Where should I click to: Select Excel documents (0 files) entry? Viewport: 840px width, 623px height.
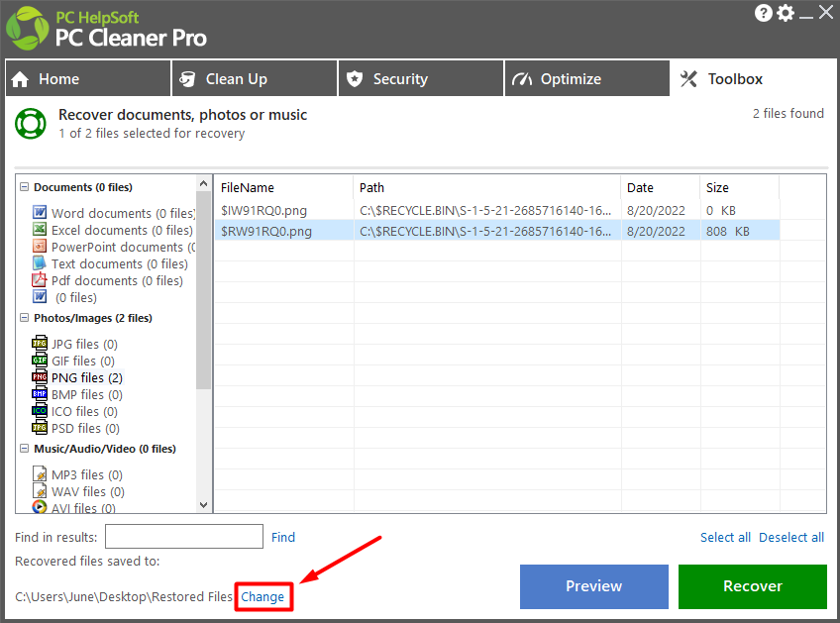(122, 230)
